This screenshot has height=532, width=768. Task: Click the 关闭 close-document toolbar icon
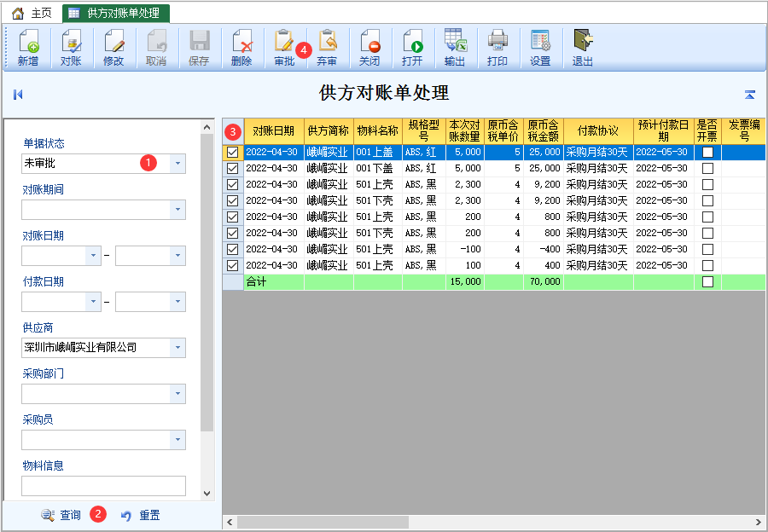[369, 48]
